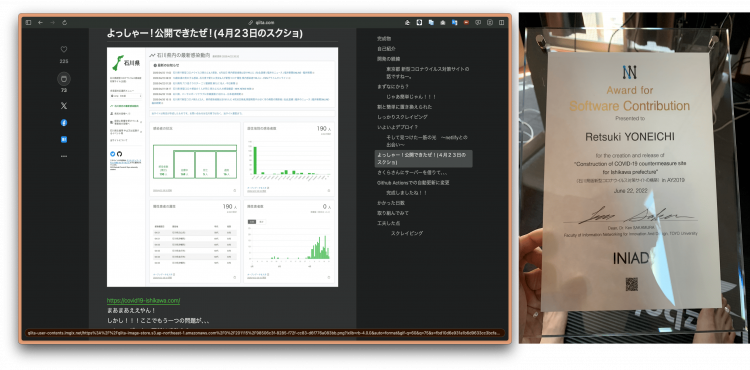This screenshot has width=750, height=370.
Task: Go to しっかりスクレイピング section
Action: 402,117
